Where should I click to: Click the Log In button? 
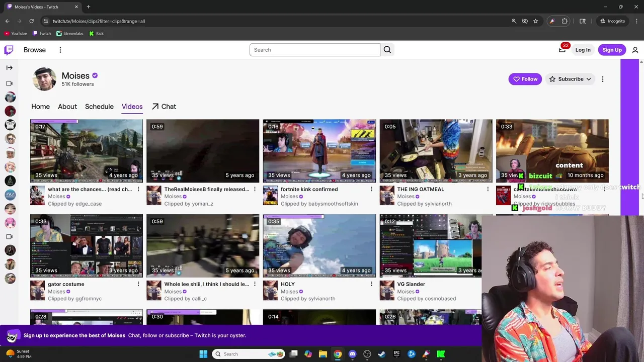click(x=583, y=50)
